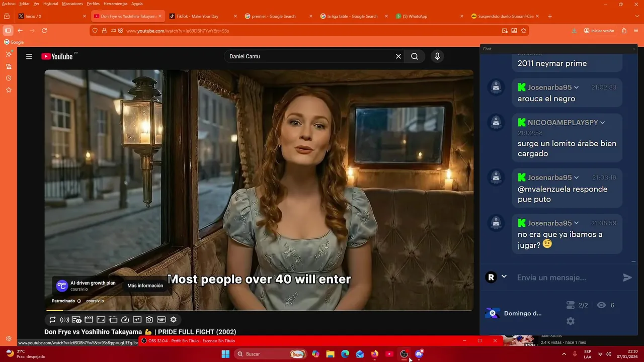Open chat settings gear icon

570,321
